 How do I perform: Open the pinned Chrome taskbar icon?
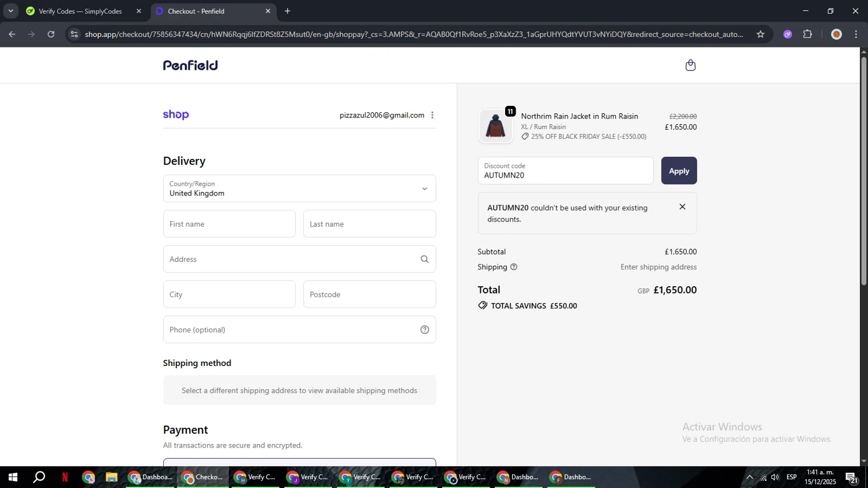point(88,477)
